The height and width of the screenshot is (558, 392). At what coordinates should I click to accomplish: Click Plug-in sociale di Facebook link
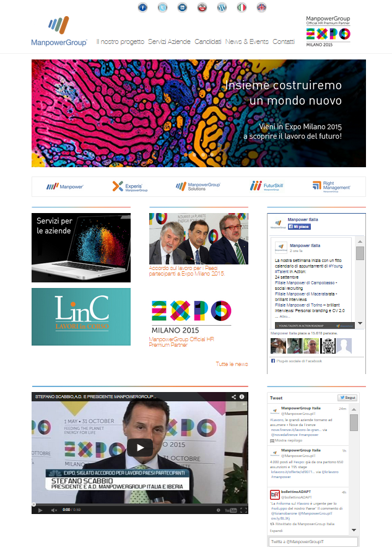point(299,361)
